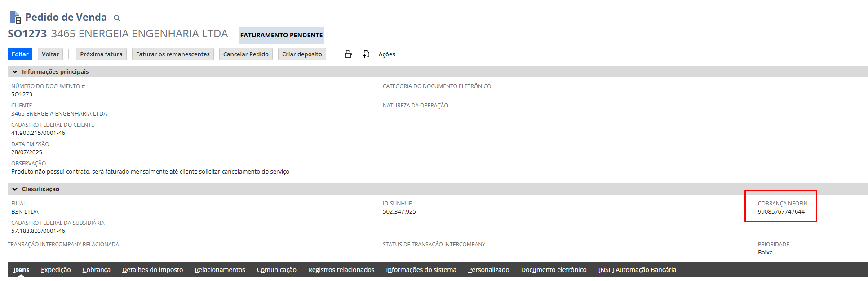Click Próxima fatura button

tap(101, 54)
